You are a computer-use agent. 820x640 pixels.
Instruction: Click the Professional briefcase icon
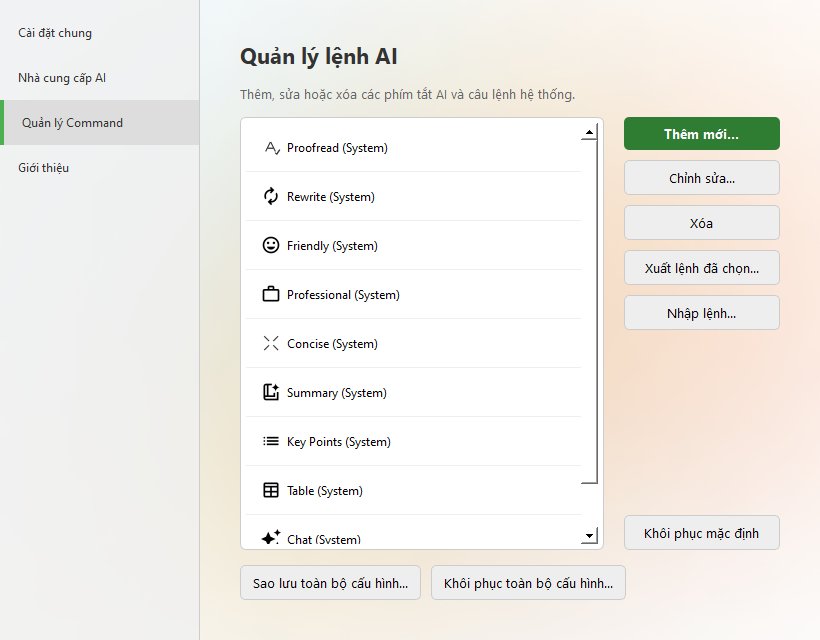[x=271, y=294]
